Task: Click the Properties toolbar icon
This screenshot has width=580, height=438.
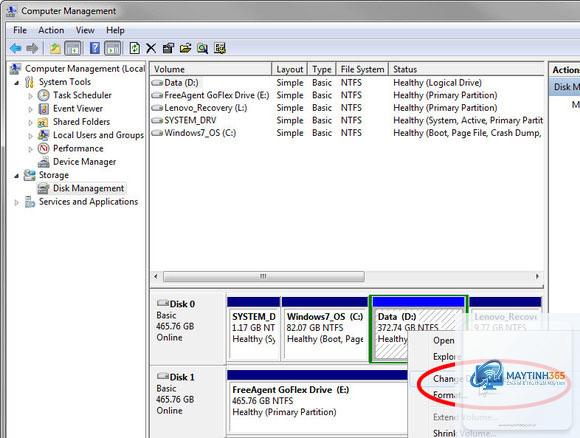Action: pyautogui.click(x=168, y=48)
